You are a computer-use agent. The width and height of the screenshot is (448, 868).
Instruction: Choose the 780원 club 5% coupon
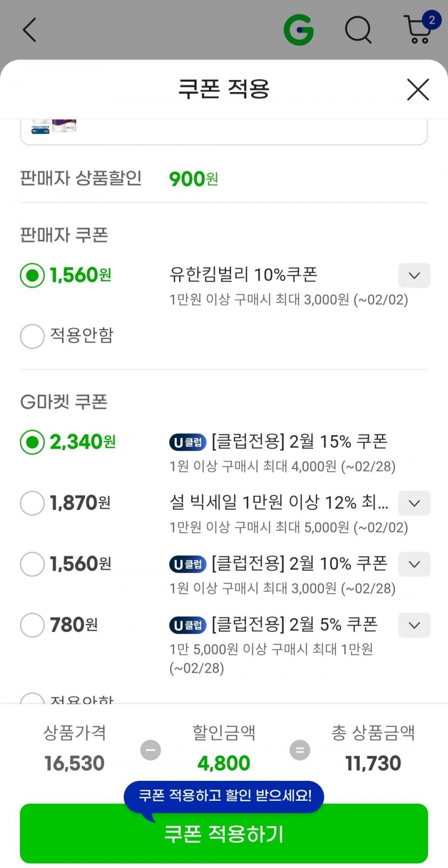tap(32, 625)
